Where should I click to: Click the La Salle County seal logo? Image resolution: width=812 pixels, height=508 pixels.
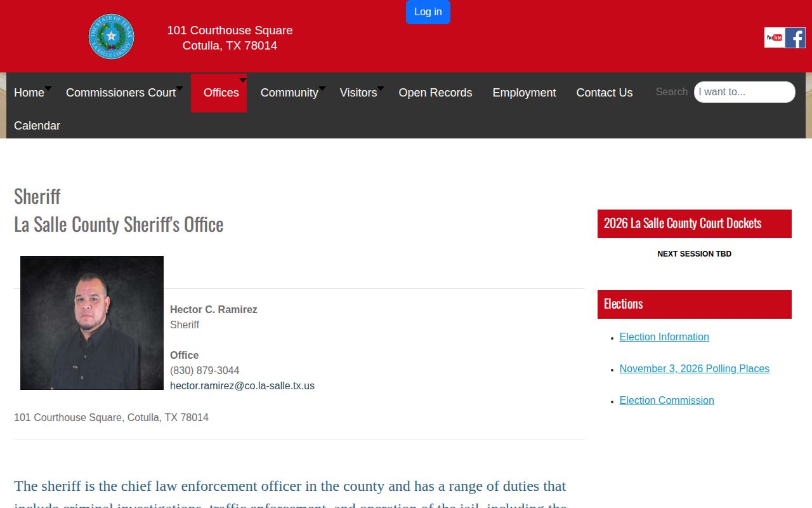point(112,37)
